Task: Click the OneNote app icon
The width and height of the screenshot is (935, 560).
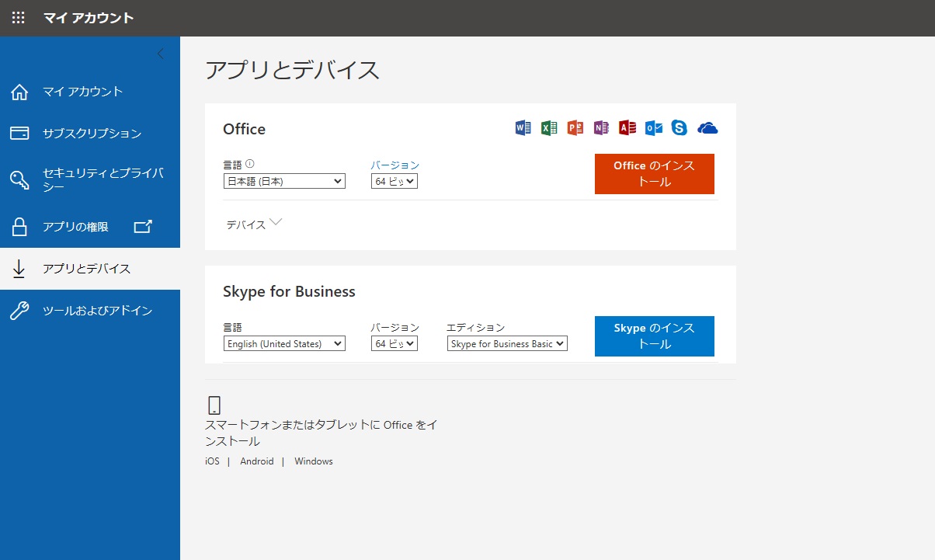Action: 601,128
